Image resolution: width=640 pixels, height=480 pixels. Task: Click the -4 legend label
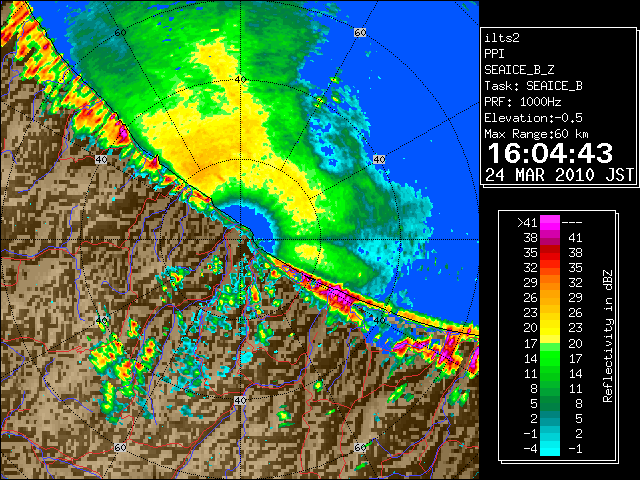pos(530,449)
